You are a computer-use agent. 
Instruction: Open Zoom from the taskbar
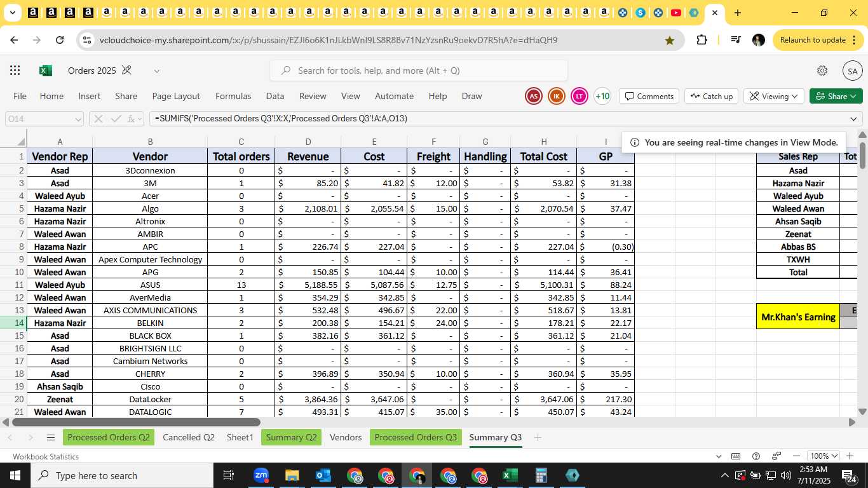click(261, 475)
